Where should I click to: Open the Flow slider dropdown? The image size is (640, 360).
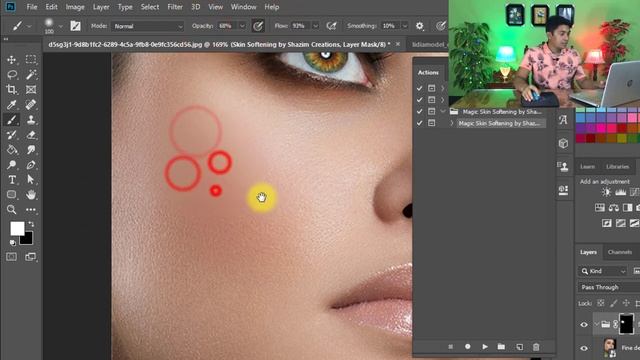[315, 26]
